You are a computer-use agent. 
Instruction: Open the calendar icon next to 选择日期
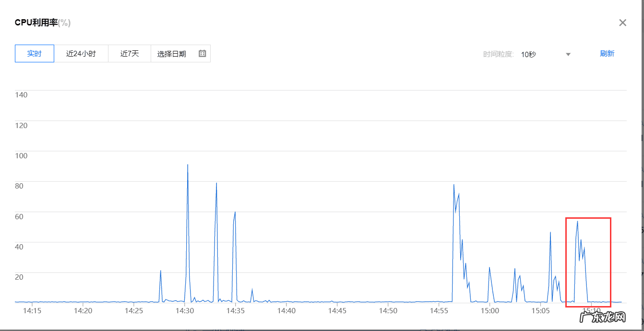click(203, 53)
